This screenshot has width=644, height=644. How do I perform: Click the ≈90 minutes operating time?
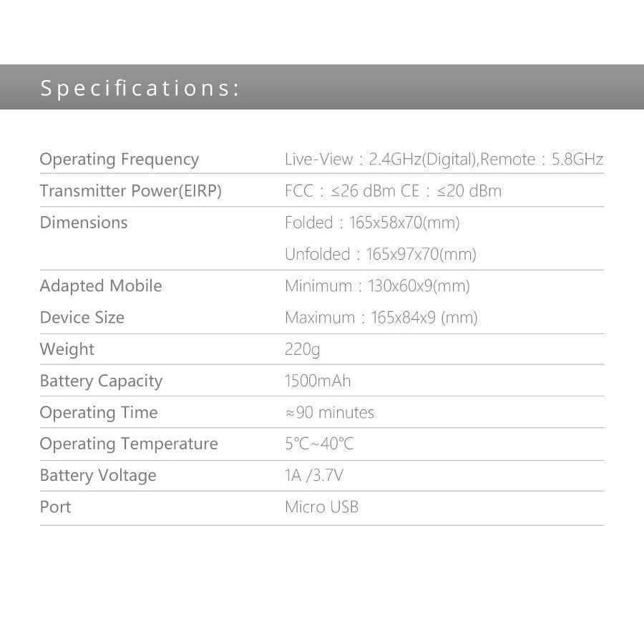pyautogui.click(x=329, y=412)
